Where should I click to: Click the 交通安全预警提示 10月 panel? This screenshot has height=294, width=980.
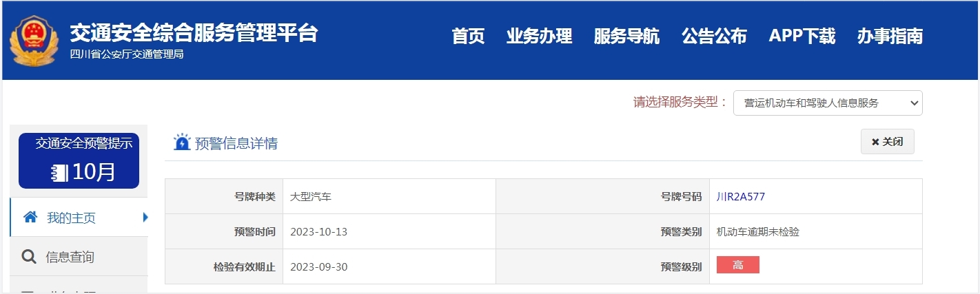79,160
